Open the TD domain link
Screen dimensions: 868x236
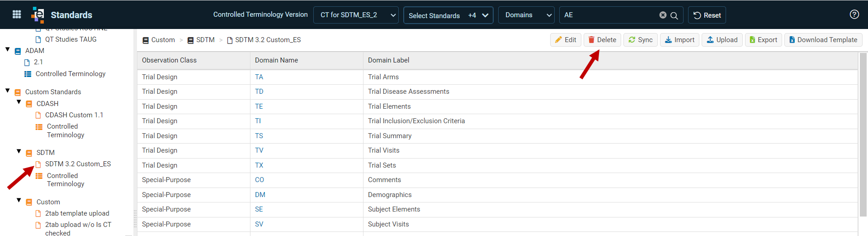click(x=259, y=92)
